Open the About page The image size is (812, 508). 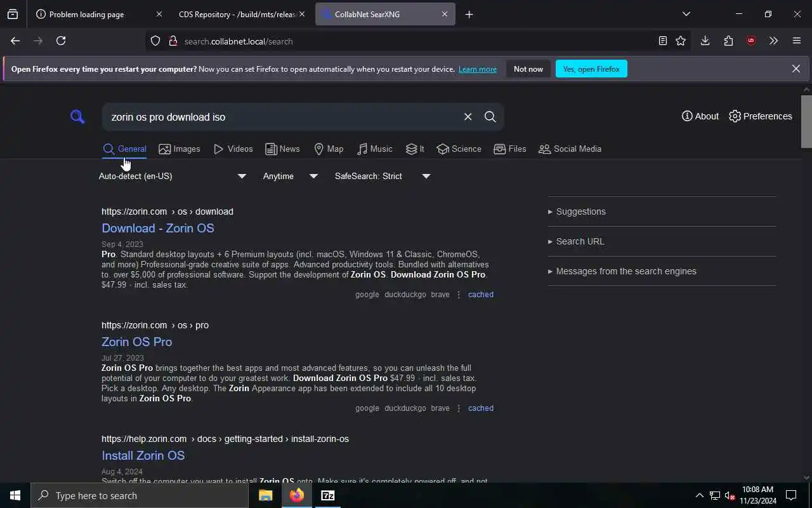(x=700, y=116)
